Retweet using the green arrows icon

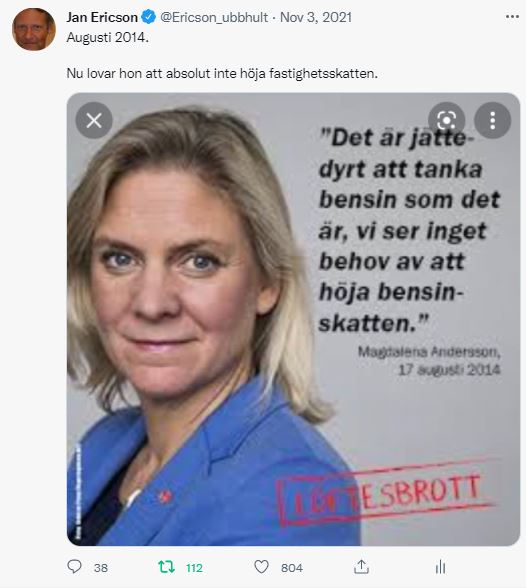tap(166, 567)
